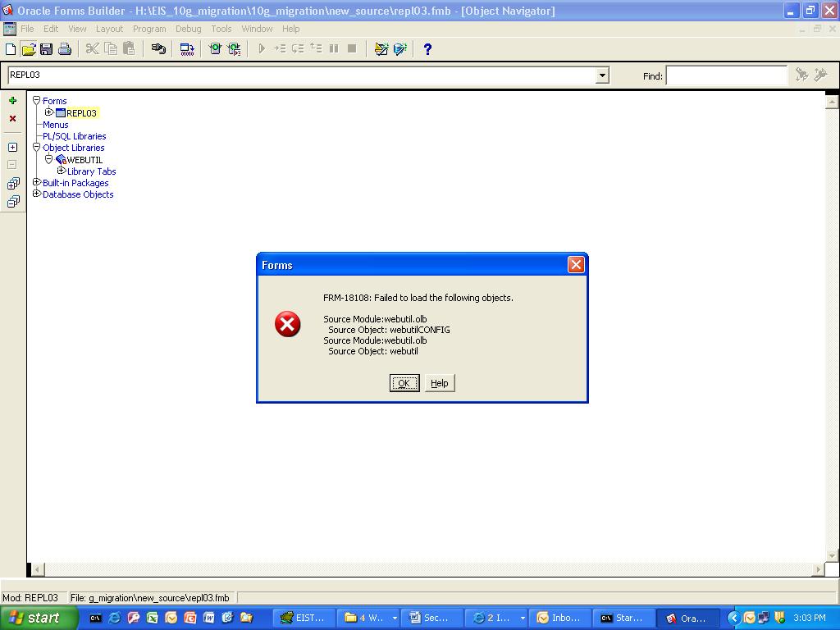Click the debugger Step Over icon
Image resolution: width=840 pixels, height=630 pixels.
click(x=298, y=49)
